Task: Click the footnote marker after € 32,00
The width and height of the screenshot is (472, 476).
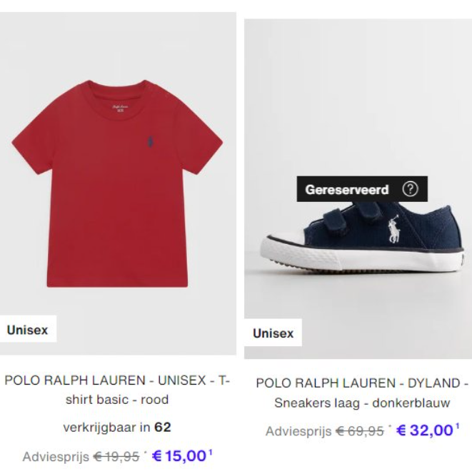Action: click(458, 426)
